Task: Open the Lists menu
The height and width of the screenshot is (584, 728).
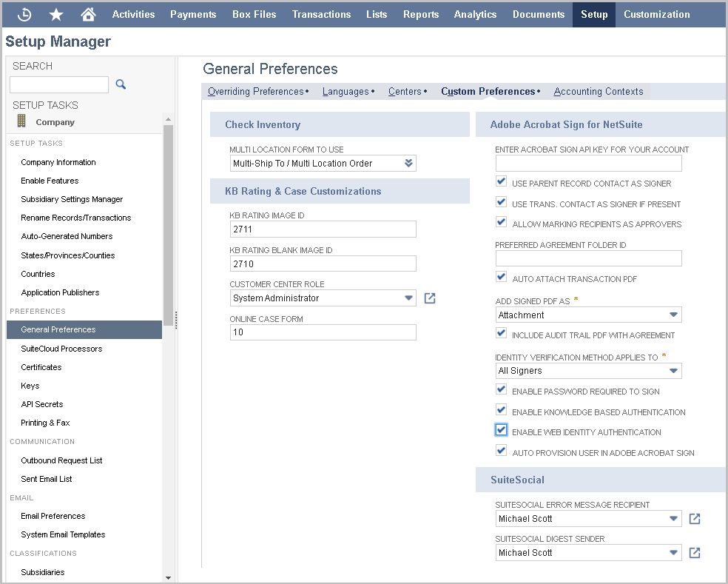Action: 377,14
